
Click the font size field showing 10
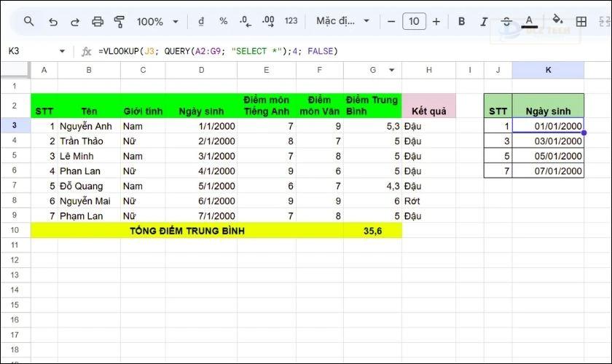click(414, 21)
